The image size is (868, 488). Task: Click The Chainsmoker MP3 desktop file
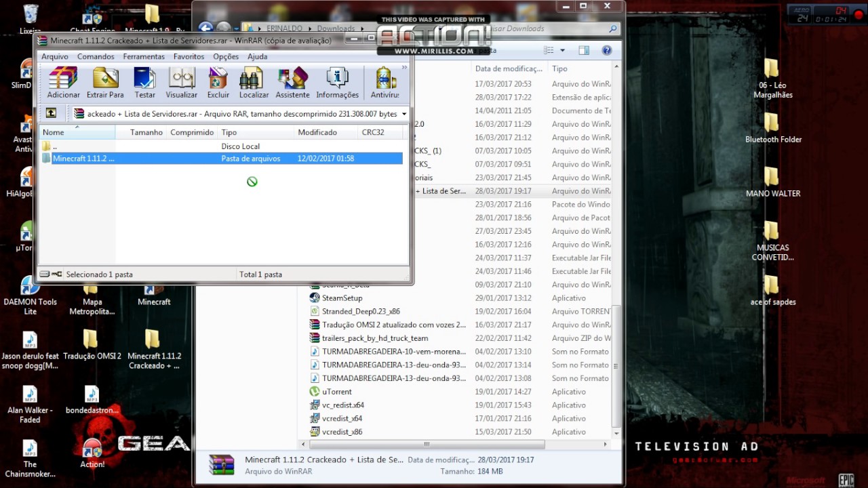pos(30,459)
